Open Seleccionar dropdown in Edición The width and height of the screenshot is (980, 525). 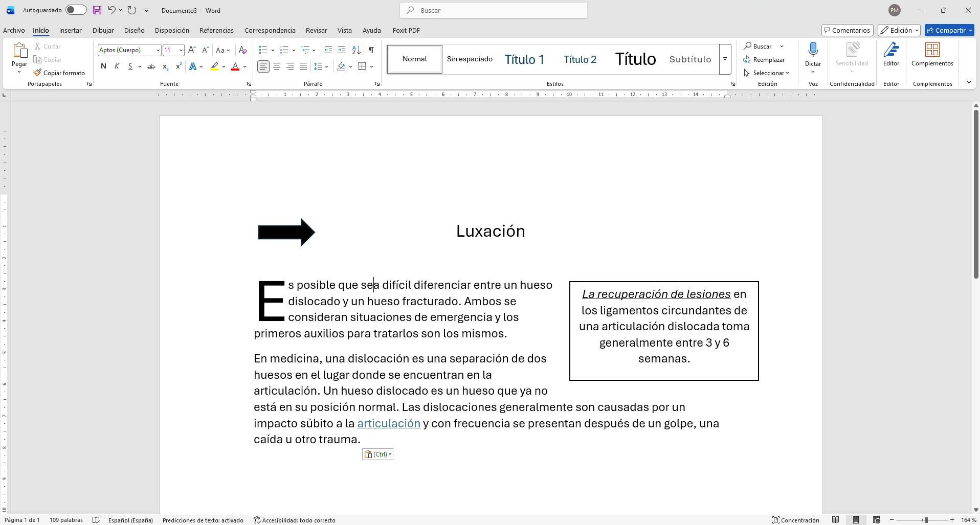click(766, 73)
